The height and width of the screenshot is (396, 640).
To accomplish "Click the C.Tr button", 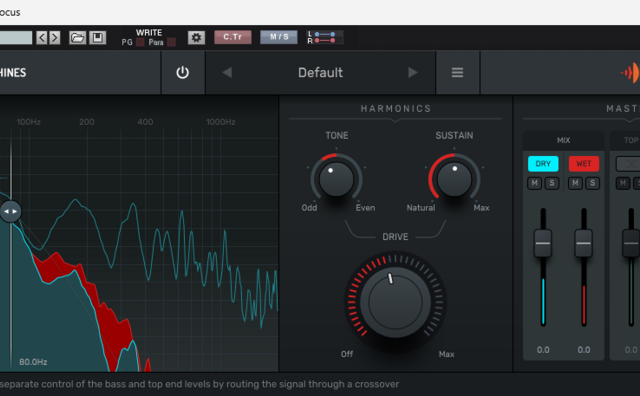I will (x=233, y=37).
